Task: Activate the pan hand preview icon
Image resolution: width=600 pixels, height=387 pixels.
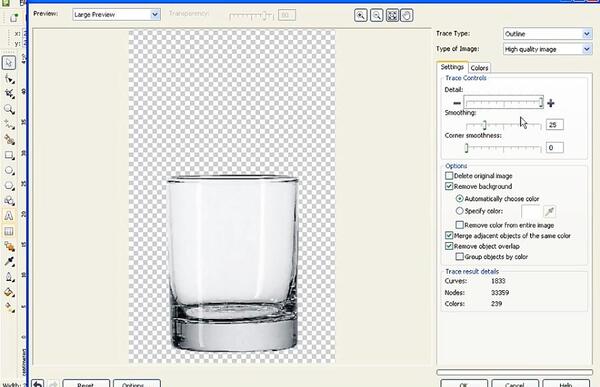Action: click(x=407, y=15)
